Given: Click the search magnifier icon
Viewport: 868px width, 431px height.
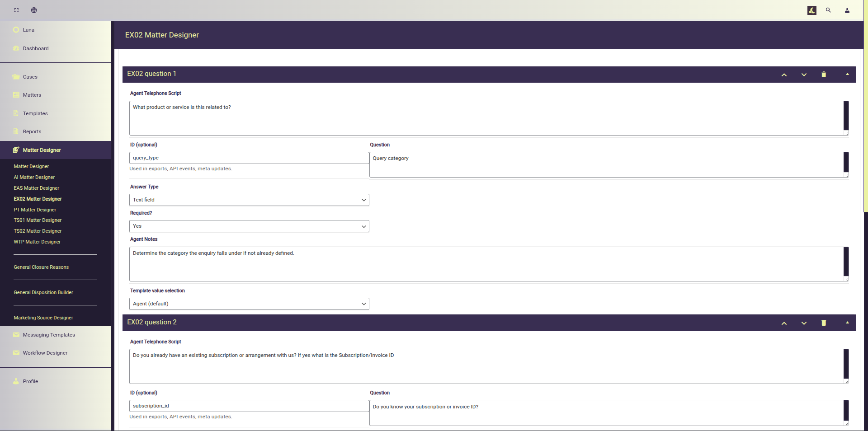Looking at the screenshot, I should point(828,10).
